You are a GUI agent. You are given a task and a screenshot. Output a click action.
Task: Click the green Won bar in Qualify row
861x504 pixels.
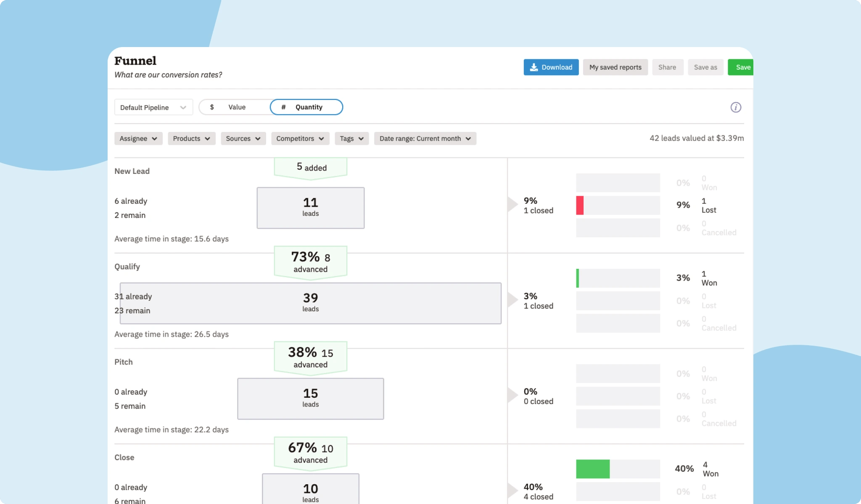coord(578,278)
